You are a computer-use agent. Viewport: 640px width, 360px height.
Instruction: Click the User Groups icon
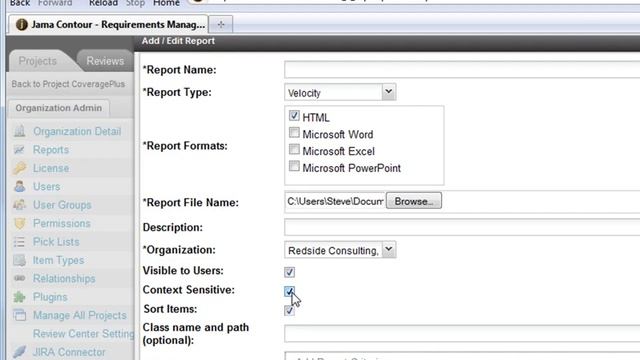click(x=19, y=204)
